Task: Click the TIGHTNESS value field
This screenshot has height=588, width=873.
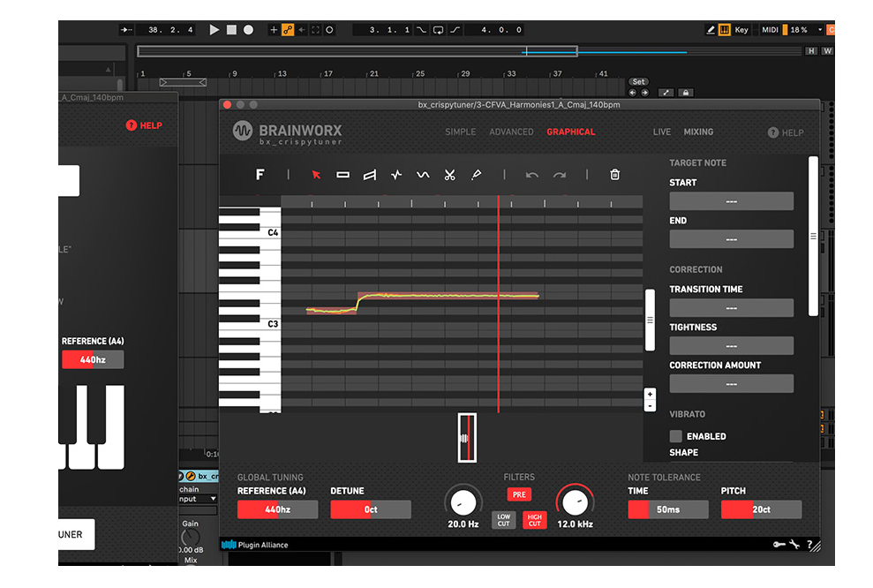Action: coord(731,346)
